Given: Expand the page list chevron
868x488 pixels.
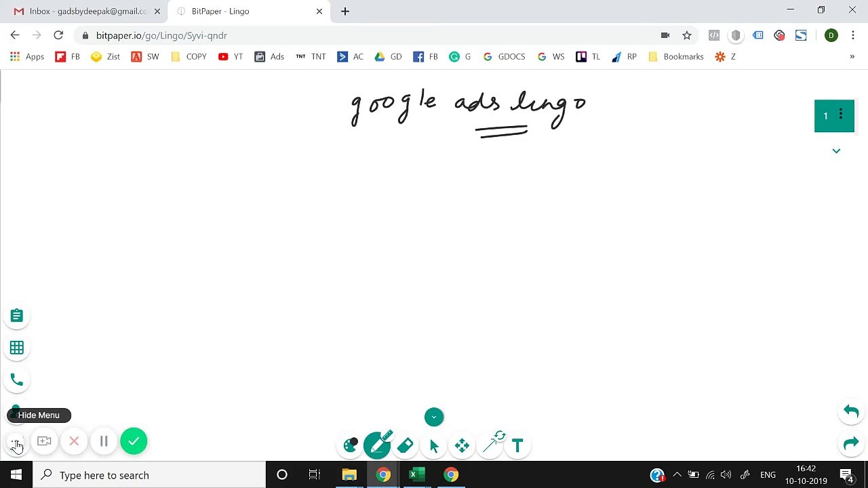Looking at the screenshot, I should point(836,150).
